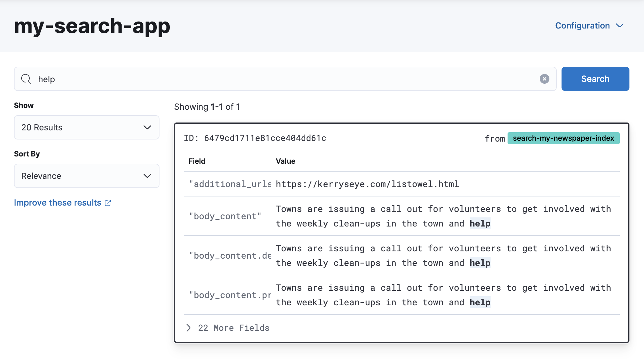Click the kerryseye.com listowel URL value
The width and height of the screenshot is (644, 359).
point(367,184)
